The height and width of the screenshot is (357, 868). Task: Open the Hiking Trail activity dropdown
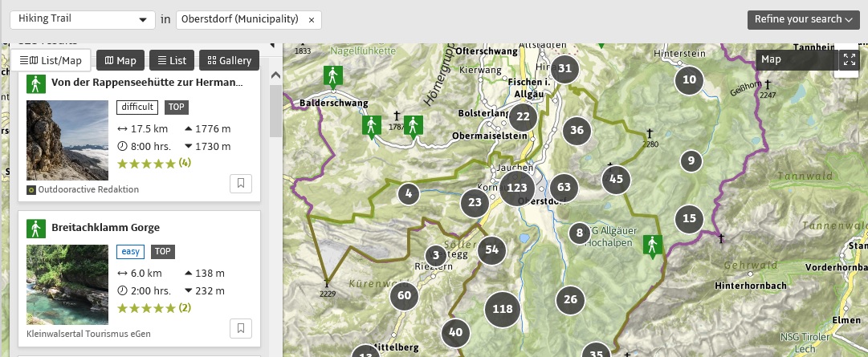click(83, 19)
